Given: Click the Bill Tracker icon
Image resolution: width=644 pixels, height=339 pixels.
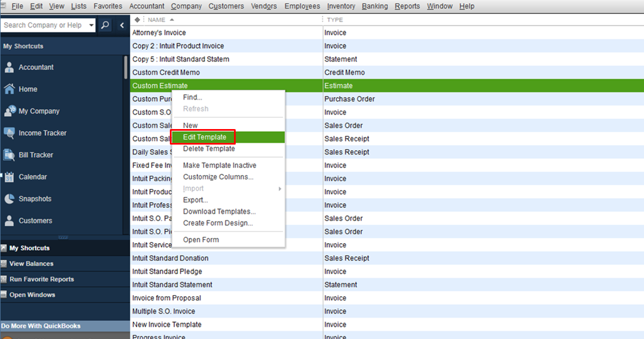Looking at the screenshot, I should coord(9,155).
